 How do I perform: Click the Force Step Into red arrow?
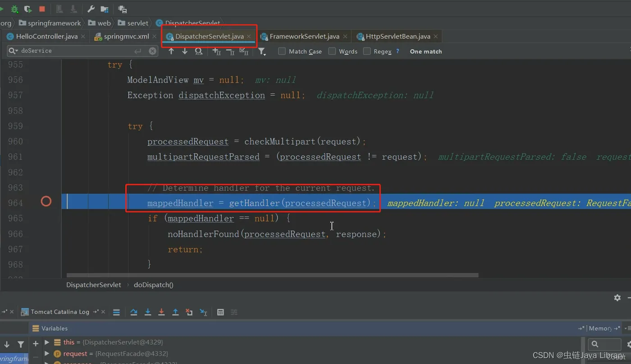pyautogui.click(x=161, y=312)
